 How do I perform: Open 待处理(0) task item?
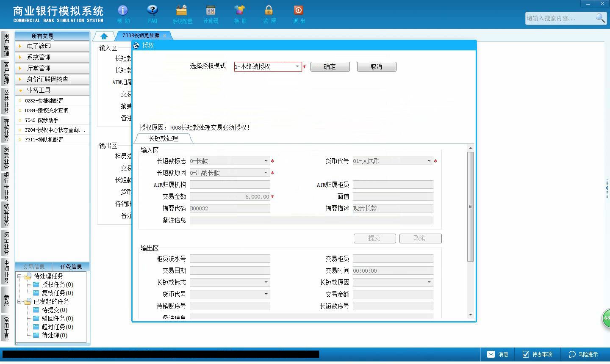(x=54, y=335)
